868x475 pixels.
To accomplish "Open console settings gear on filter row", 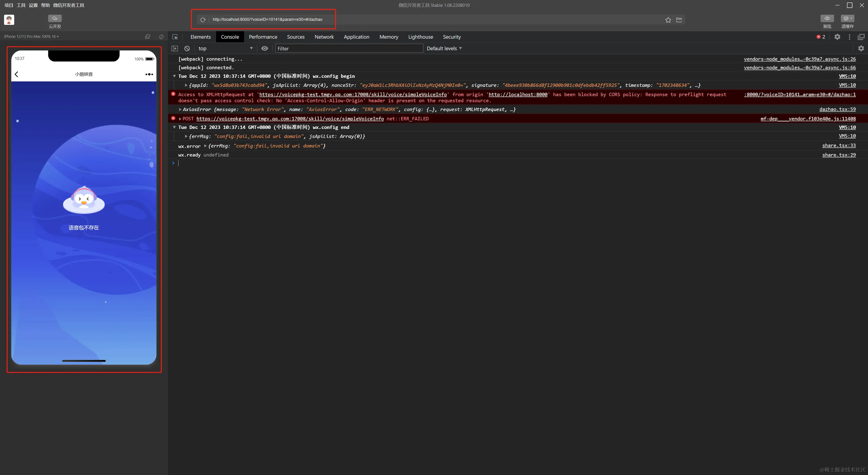I will tap(861, 48).
